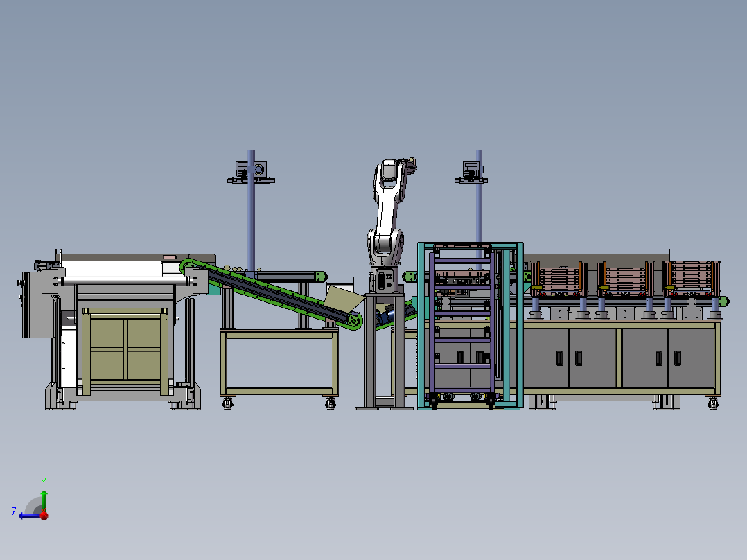This screenshot has height=560, width=747.
Task: Click the rightmost stack of pink trays
Action: [692, 278]
